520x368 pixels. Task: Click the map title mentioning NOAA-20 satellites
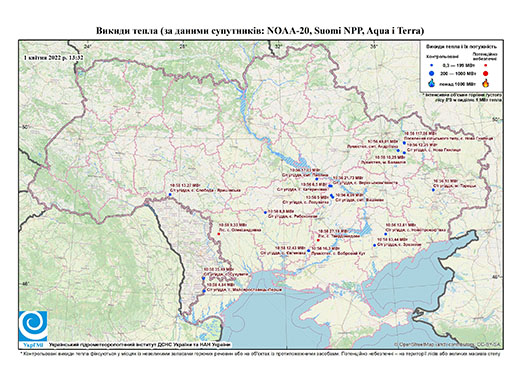tap(260, 31)
